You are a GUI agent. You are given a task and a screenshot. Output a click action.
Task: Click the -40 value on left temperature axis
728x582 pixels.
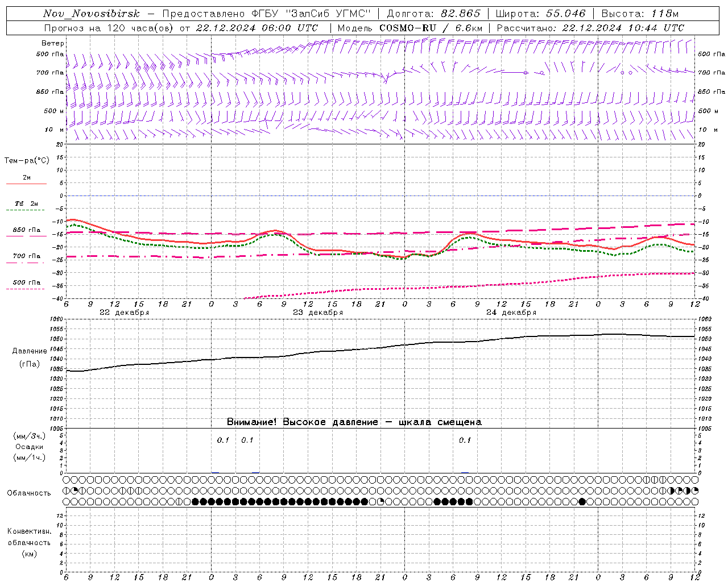tap(57, 299)
